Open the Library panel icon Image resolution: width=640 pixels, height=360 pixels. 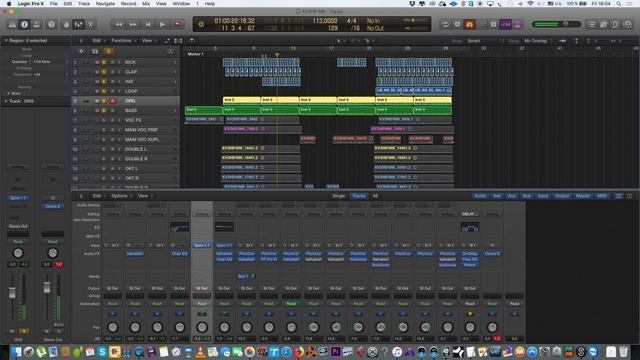click(12, 24)
